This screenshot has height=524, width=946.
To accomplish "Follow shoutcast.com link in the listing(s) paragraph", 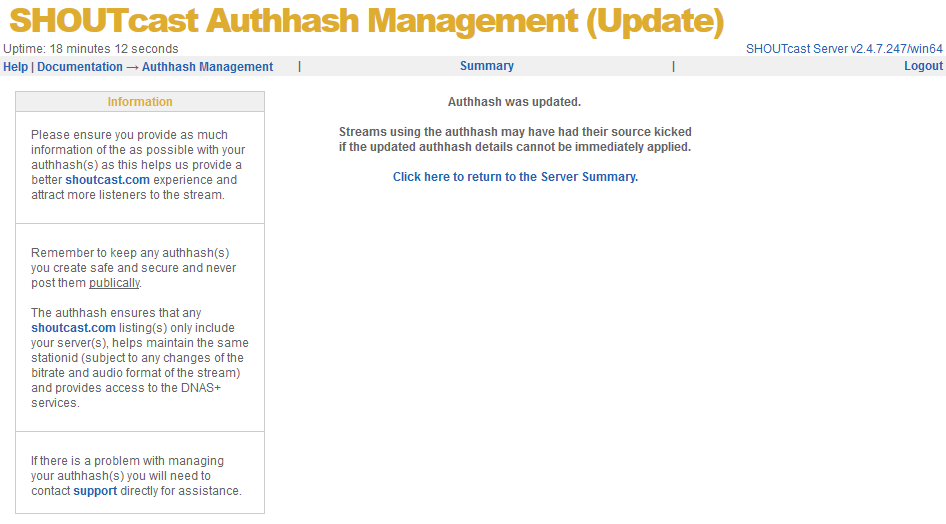I will [73, 328].
